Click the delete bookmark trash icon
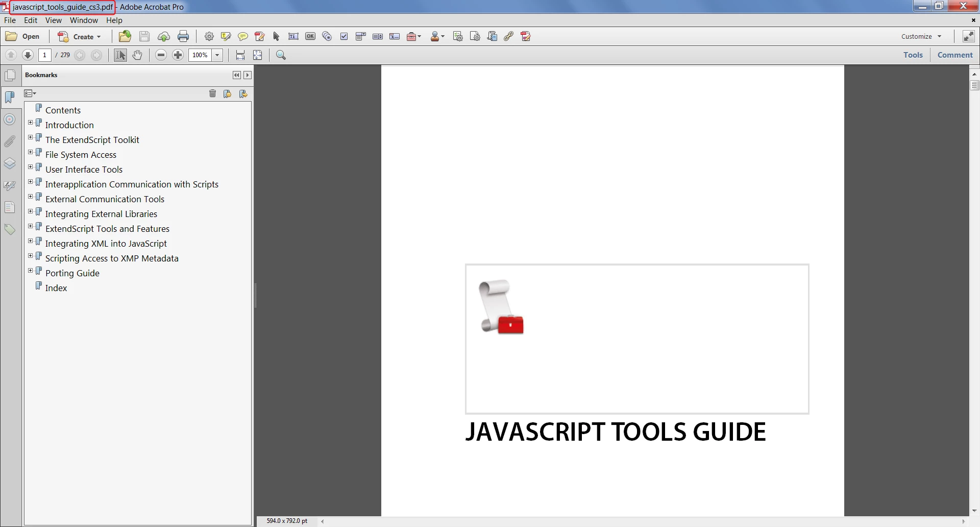980x527 pixels. pos(212,93)
